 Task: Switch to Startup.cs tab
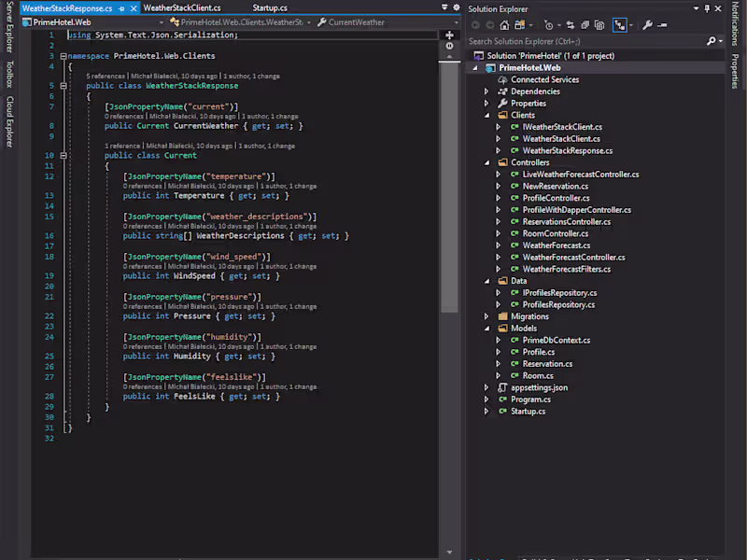pyautogui.click(x=270, y=8)
